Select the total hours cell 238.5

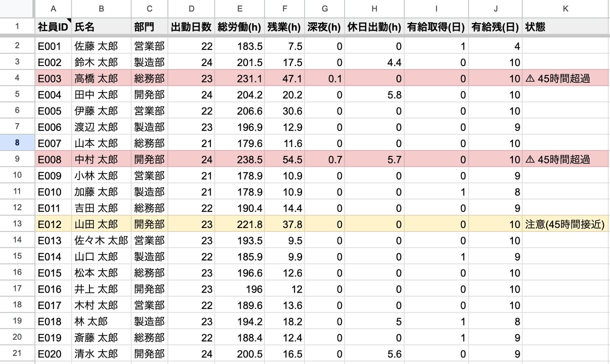[x=240, y=159]
